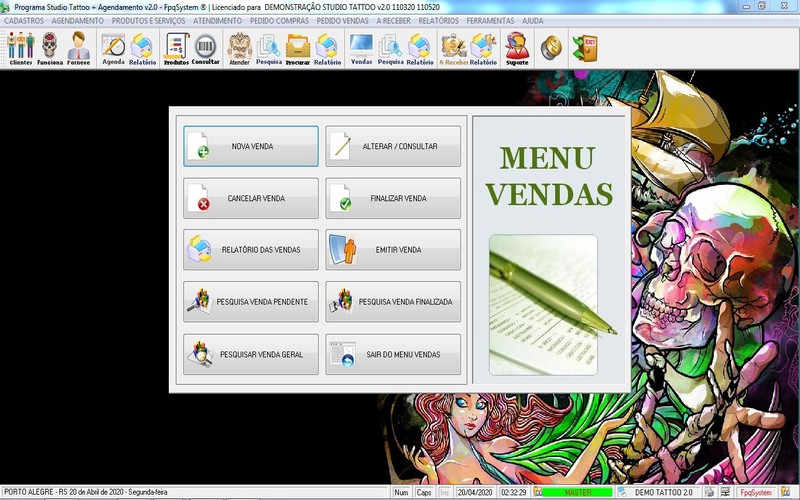Click the icon at far right of status bar

tap(786, 492)
